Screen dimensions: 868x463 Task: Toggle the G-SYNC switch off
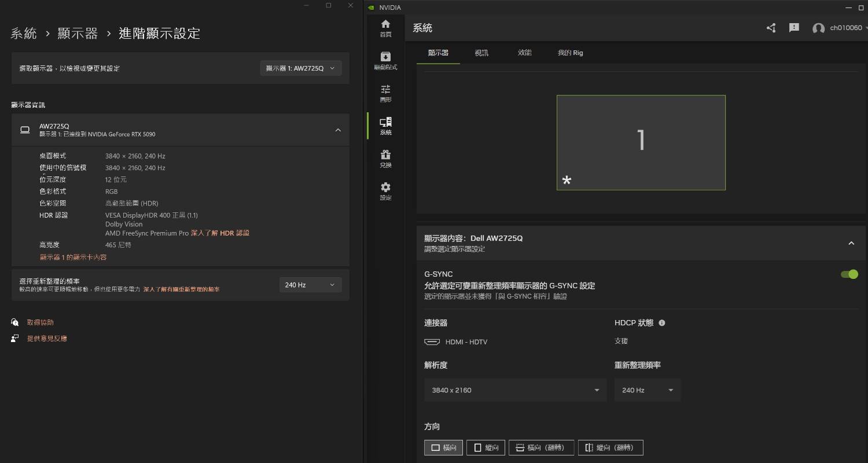click(x=849, y=274)
